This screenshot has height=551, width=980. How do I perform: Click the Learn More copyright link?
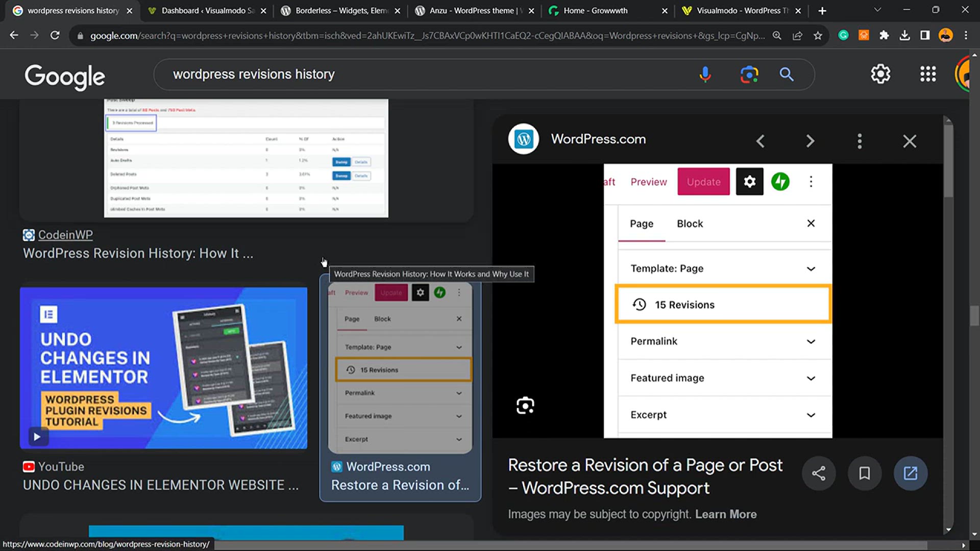726,514
